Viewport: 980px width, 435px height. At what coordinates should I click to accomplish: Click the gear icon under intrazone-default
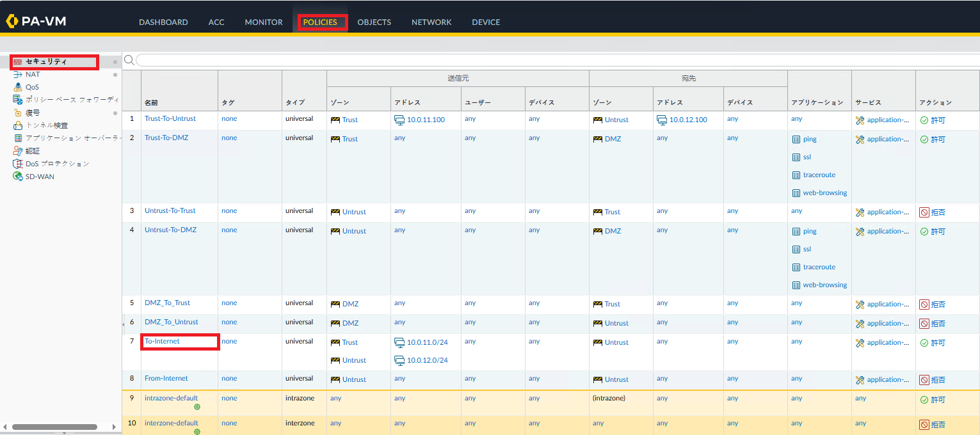(x=197, y=407)
